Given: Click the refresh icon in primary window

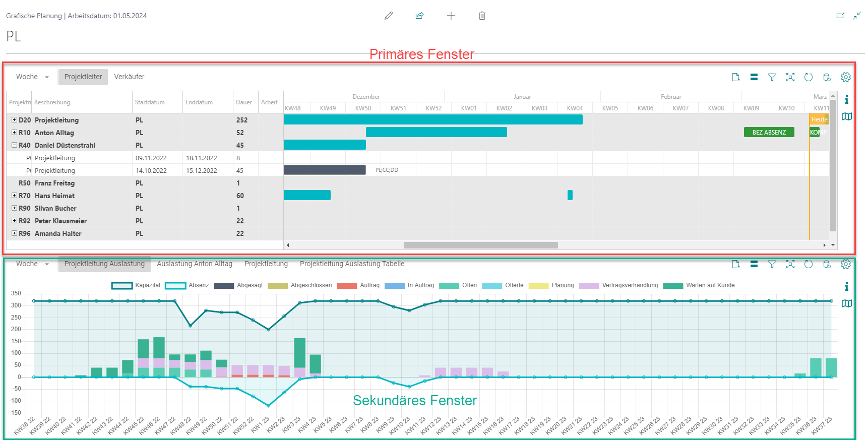Looking at the screenshot, I should [x=809, y=77].
